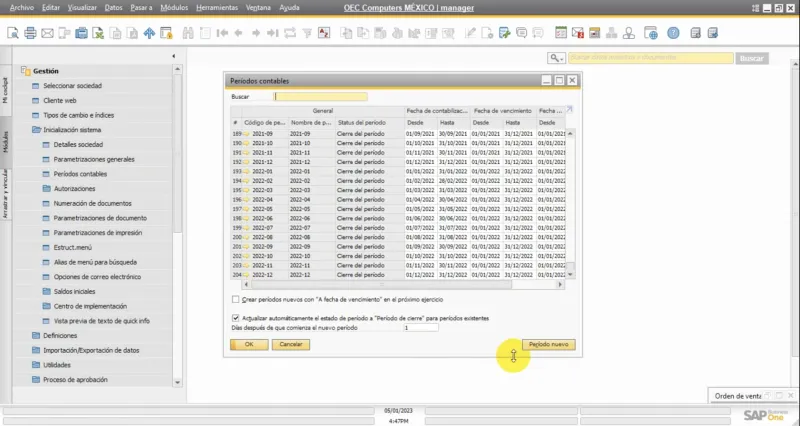800x426 pixels.
Task: Open the Módulos menu
Action: pos(174,8)
